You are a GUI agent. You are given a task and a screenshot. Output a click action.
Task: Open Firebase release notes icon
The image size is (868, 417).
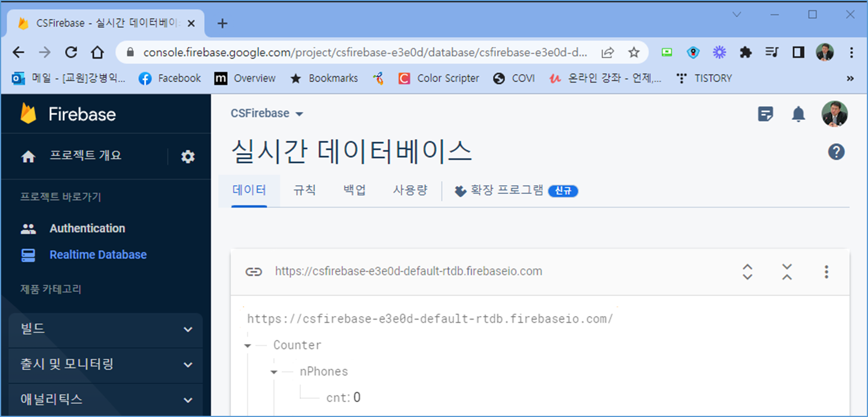[765, 114]
